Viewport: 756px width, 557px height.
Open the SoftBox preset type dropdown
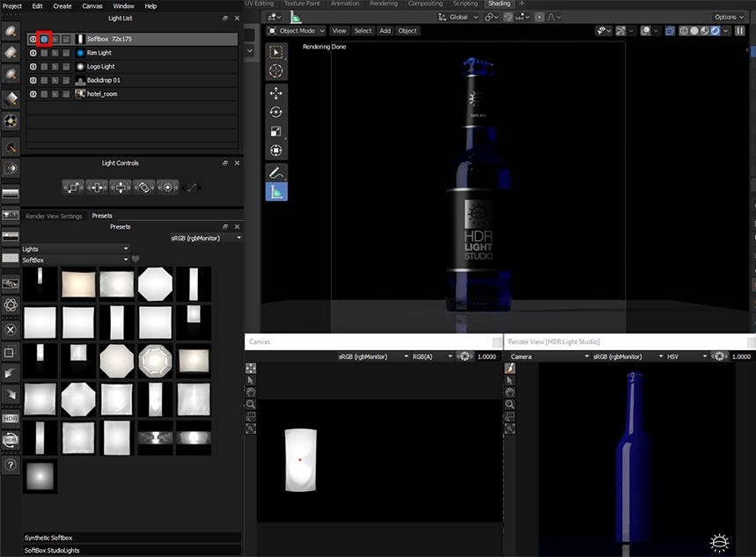pos(76,260)
